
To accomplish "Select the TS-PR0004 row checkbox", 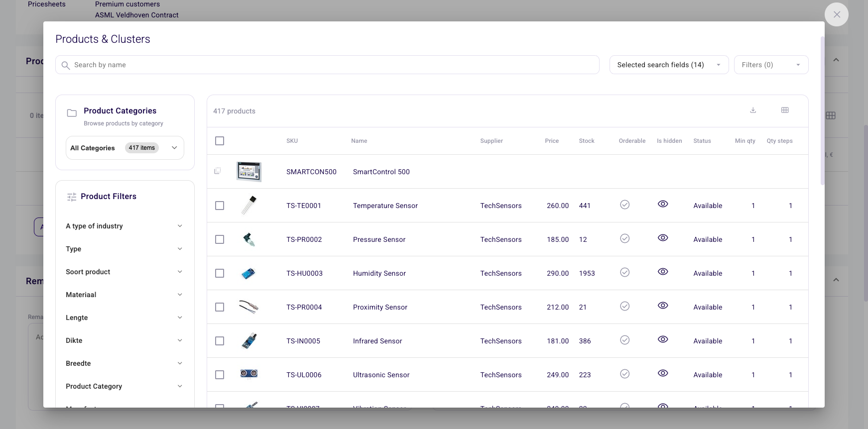I will [x=220, y=307].
